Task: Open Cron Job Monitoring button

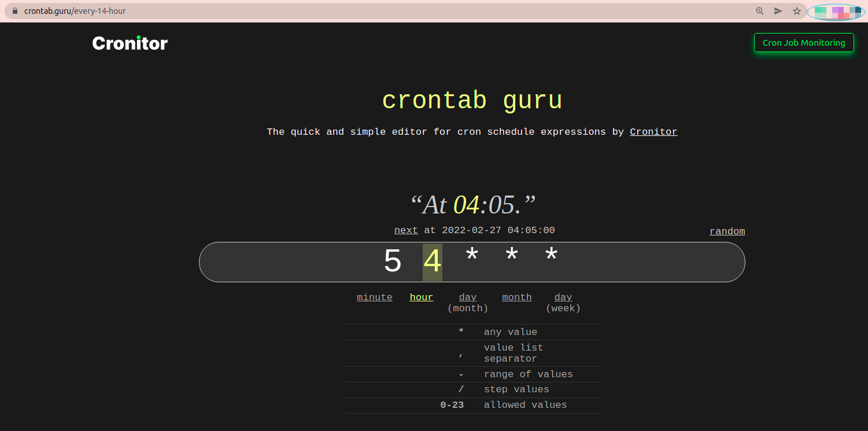Action: pos(804,43)
